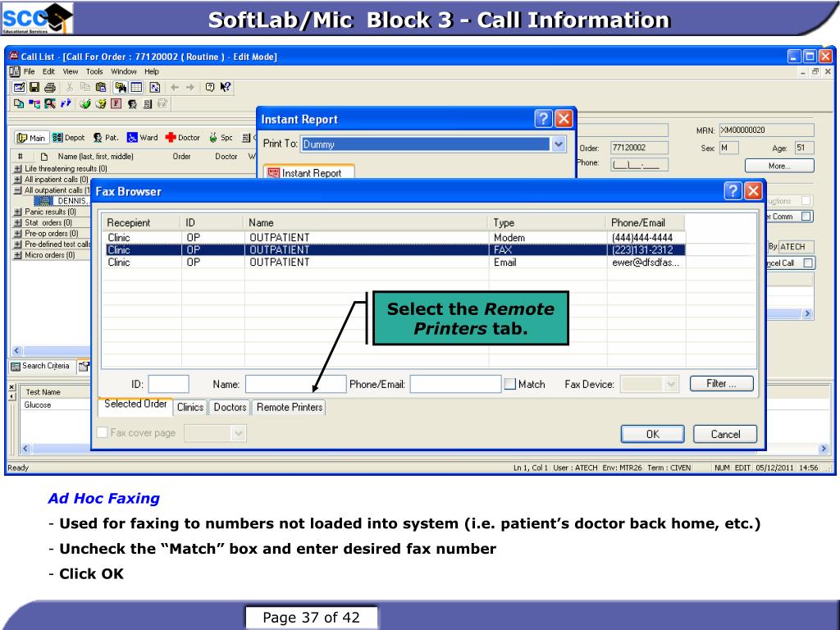Click the binoculars find toolbar icon
This screenshot has height=630, width=840.
[x=121, y=87]
